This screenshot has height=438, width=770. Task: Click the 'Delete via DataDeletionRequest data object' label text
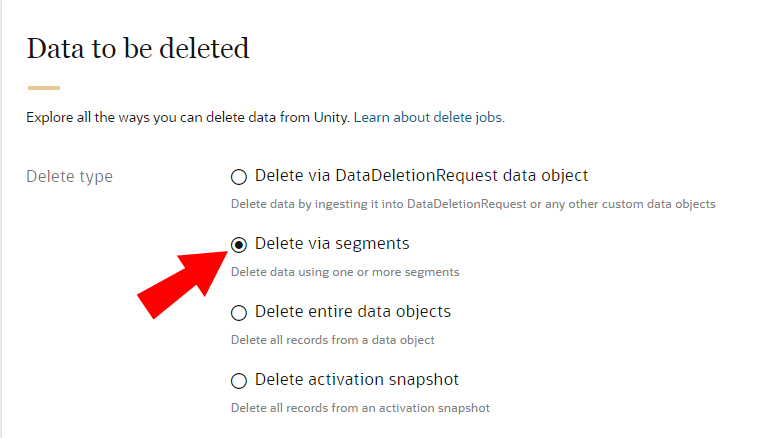click(421, 176)
